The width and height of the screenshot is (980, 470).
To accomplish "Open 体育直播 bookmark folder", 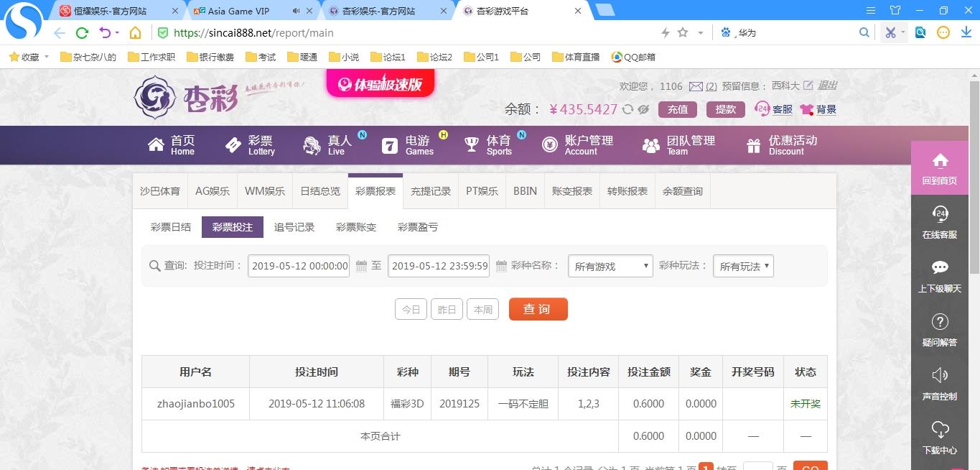I will [x=576, y=57].
